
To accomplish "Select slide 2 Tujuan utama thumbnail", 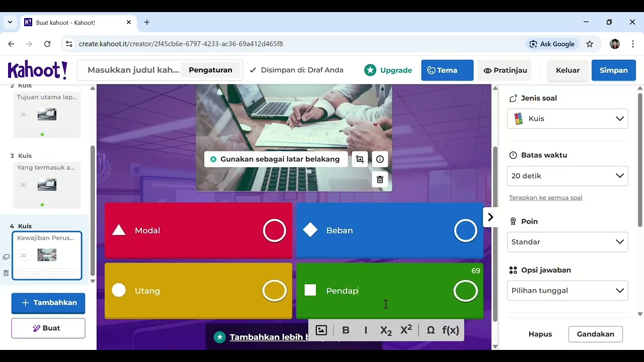I will click(x=47, y=115).
